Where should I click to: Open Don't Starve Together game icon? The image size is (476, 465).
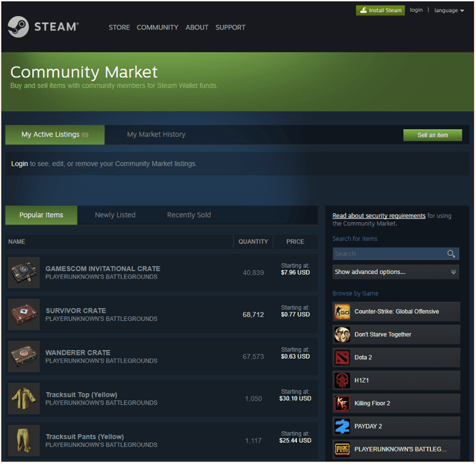(x=342, y=334)
